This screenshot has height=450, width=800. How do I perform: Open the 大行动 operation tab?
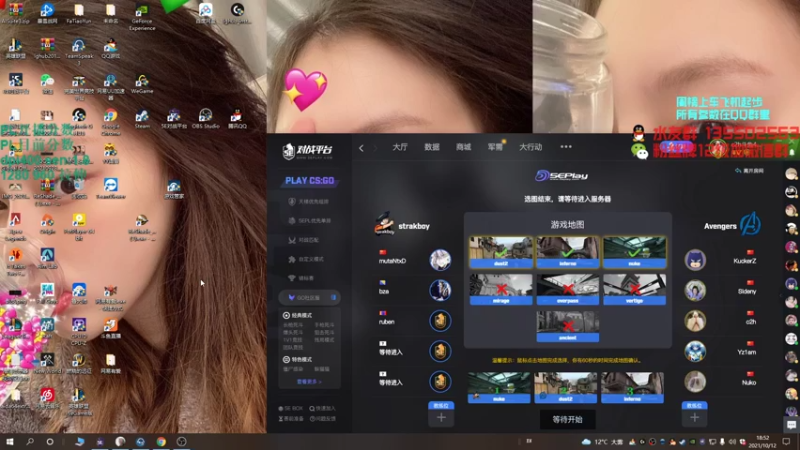pos(531,147)
